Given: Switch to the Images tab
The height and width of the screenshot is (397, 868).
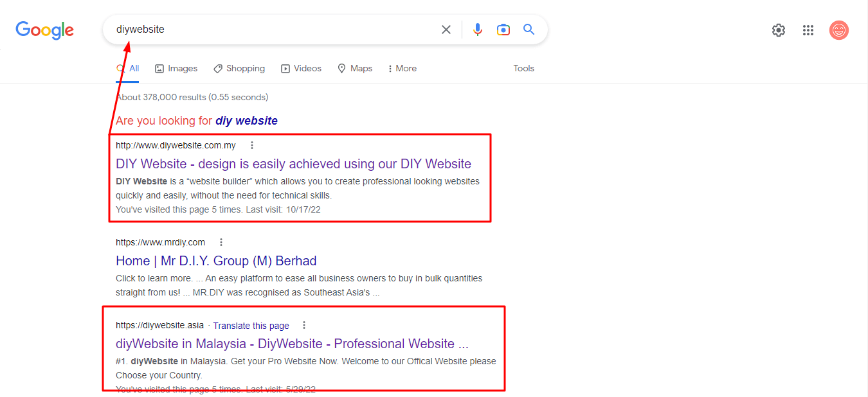Looking at the screenshot, I should (x=176, y=68).
